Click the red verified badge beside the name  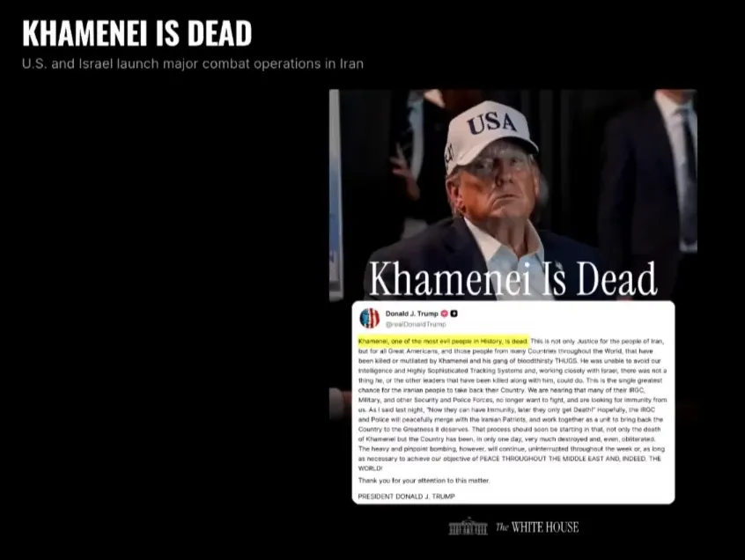(x=444, y=313)
